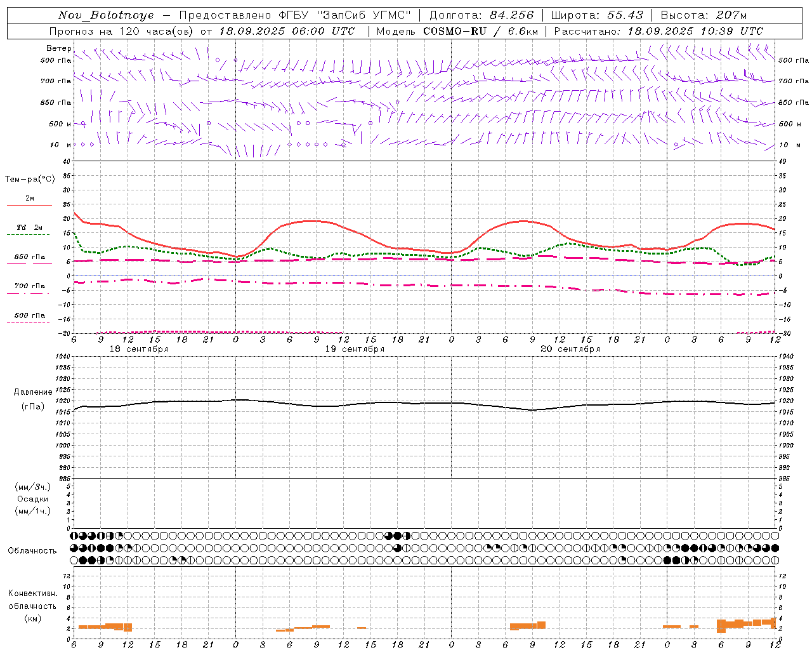Click the station name Nov_Bolotnoye

(106, 15)
